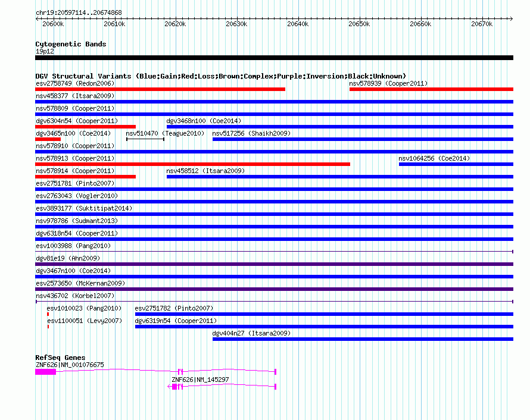Image resolution: width=530 pixels, height=420 pixels.
Task: Click the dgv6319n54 (Cooper2011) label
Action: coord(176,321)
